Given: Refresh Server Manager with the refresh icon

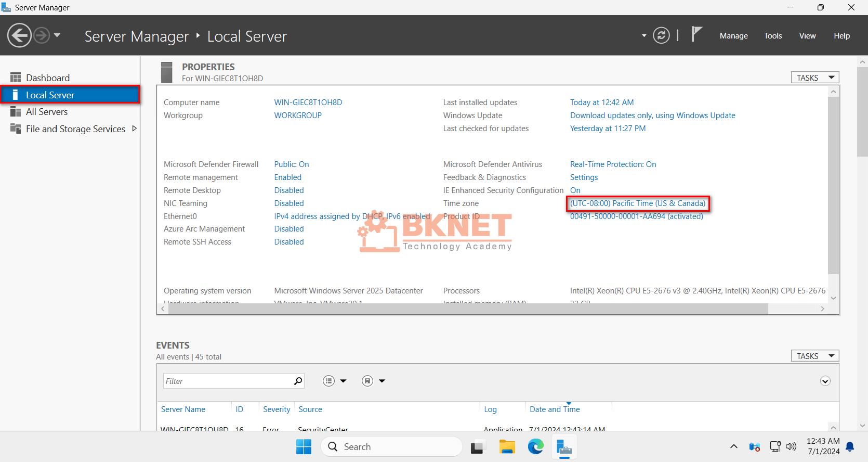Looking at the screenshot, I should (x=661, y=35).
